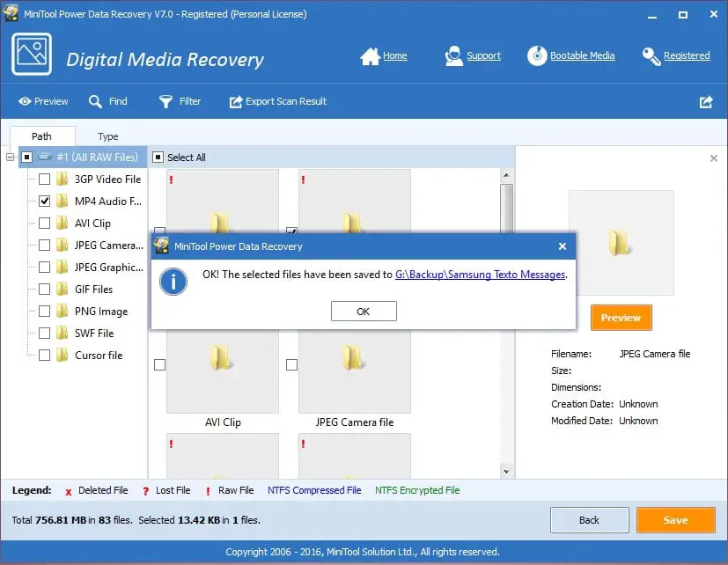Click the Registered key icon

pos(651,56)
